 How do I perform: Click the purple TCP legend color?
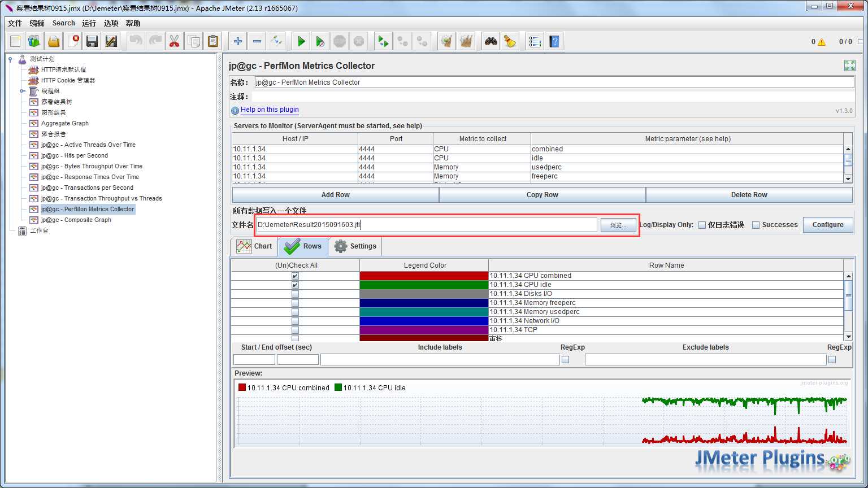424,330
